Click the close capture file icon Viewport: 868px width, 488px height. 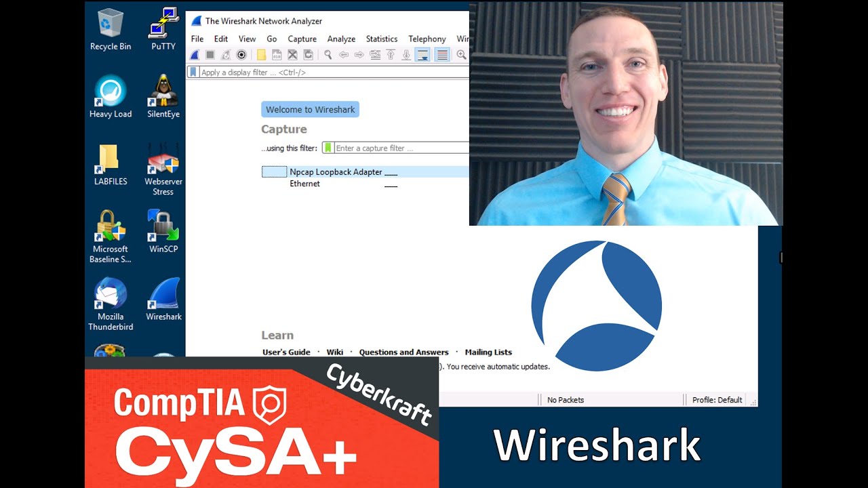click(x=292, y=55)
